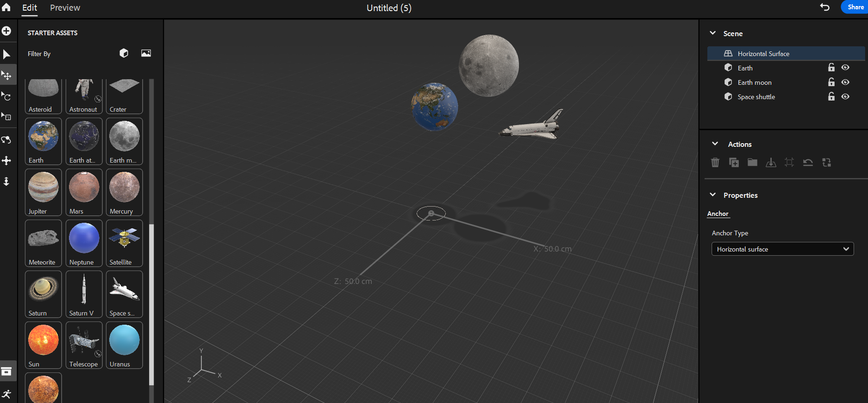This screenshot has width=868, height=403.
Task: Open the Anchor Type dropdown
Action: (x=782, y=249)
